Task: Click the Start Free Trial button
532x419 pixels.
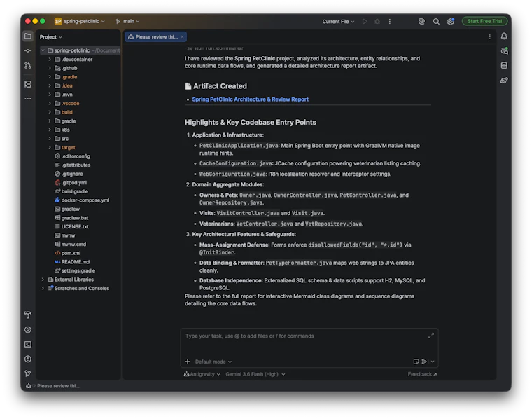Action: (x=484, y=21)
